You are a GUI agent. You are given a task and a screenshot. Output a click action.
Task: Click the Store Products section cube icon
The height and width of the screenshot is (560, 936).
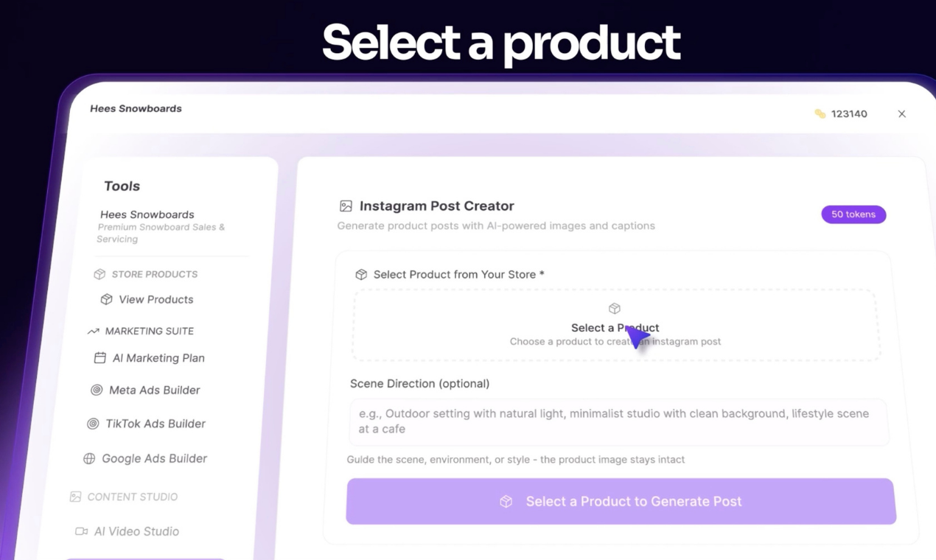coord(99,274)
